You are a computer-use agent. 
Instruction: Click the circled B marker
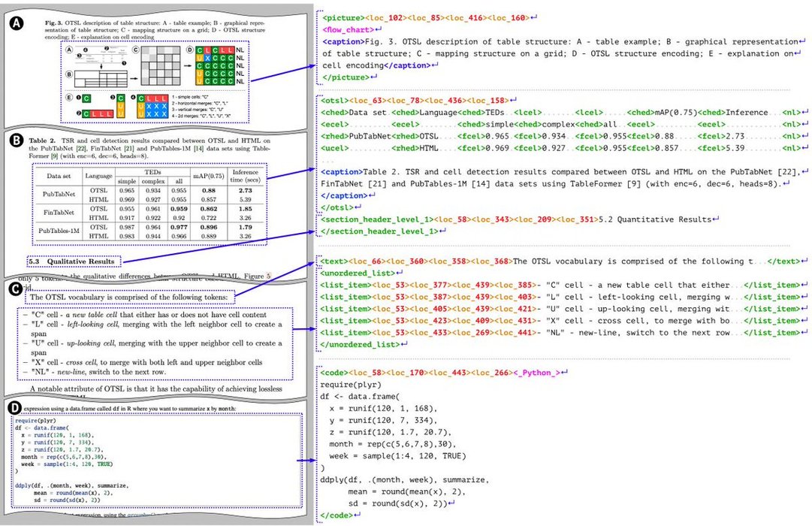click(17, 140)
